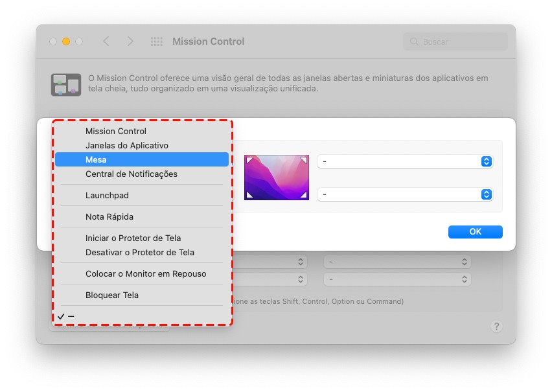The image size is (552, 392).
Task: Click the forward arrow in toolbar
Action: tap(130, 41)
